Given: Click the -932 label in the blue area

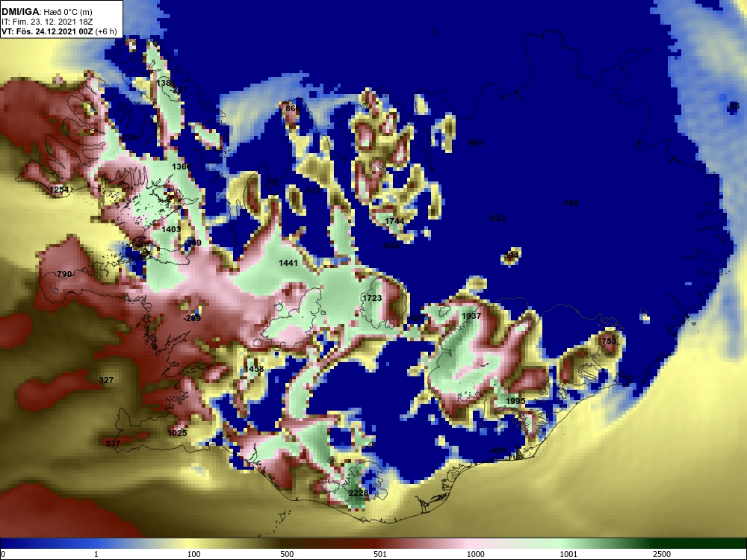Looking at the screenshot, I should [x=497, y=218].
